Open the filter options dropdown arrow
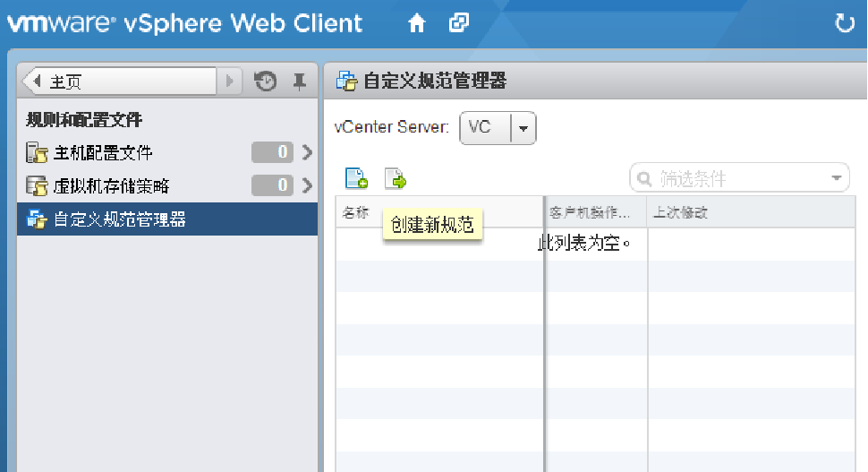868x472 pixels. coord(837,178)
